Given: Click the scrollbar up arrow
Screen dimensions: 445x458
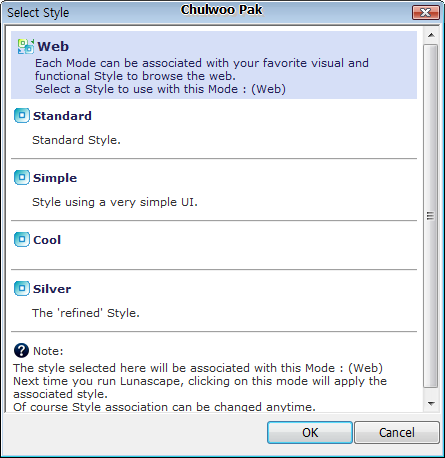Looking at the screenshot, I should click(431, 35).
